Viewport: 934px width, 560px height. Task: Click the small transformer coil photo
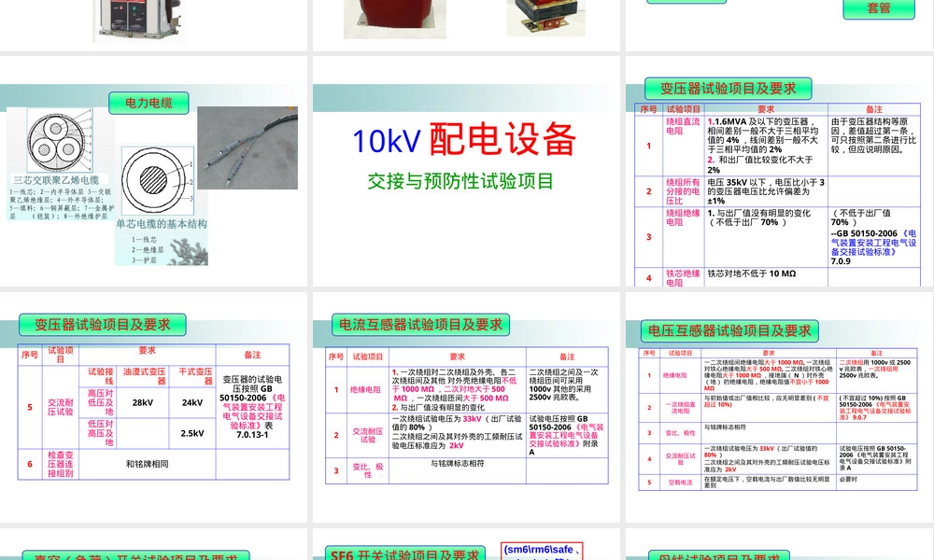pyautogui.click(x=545, y=17)
